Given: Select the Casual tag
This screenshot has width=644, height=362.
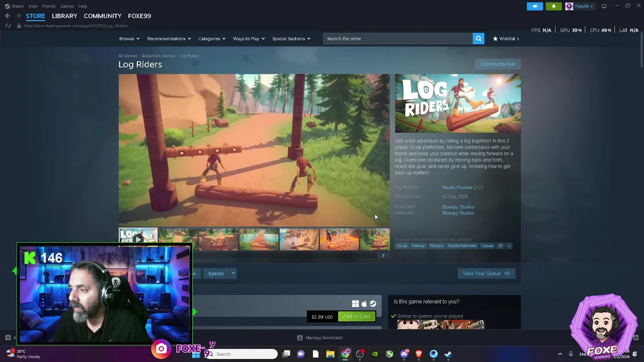Looking at the screenshot, I should (x=487, y=246).
